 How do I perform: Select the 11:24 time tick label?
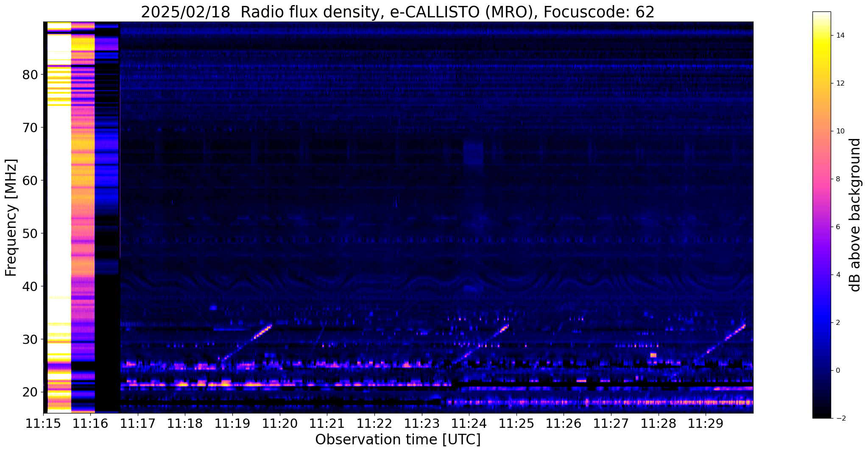point(469,423)
